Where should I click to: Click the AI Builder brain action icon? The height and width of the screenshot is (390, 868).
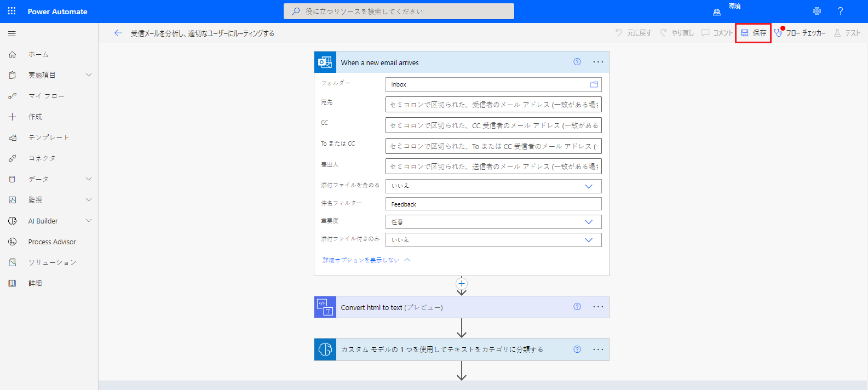(325, 349)
